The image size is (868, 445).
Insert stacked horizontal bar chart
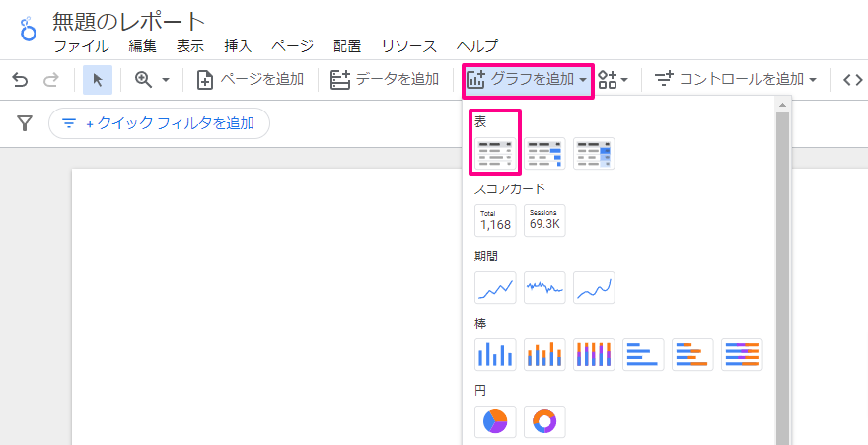tap(692, 355)
